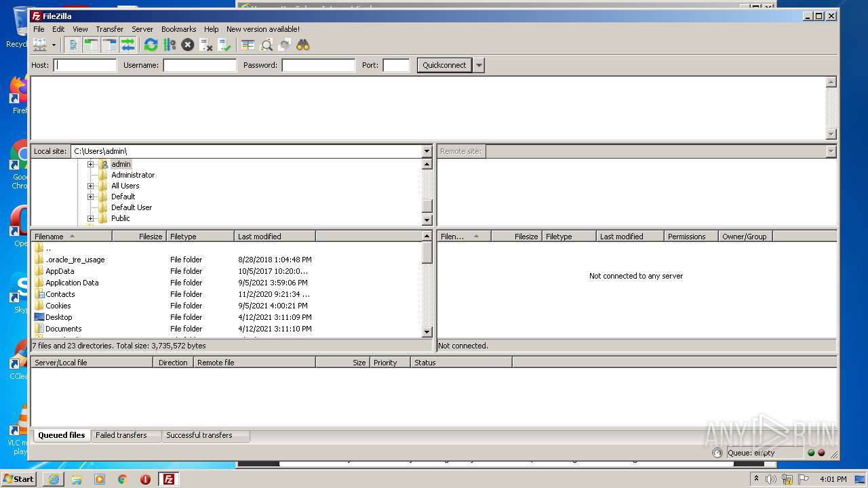Go to parent directory '..' entry

click(x=226, y=248)
